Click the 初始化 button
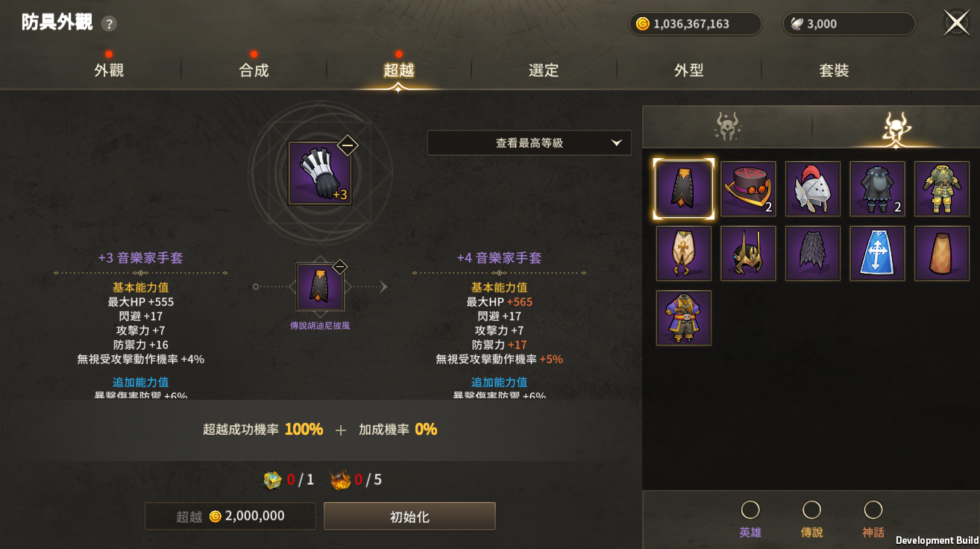Screen dimensions: 980x549 pyautogui.click(x=409, y=516)
